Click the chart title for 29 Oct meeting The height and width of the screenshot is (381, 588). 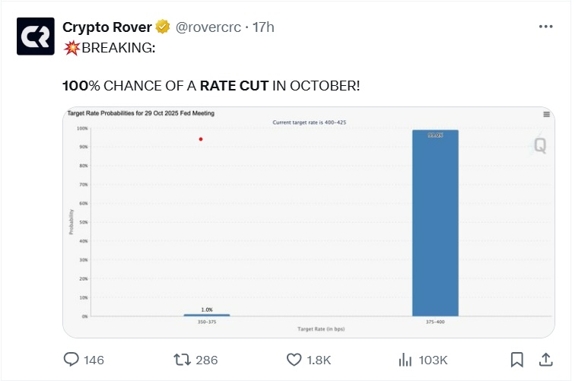pos(141,113)
